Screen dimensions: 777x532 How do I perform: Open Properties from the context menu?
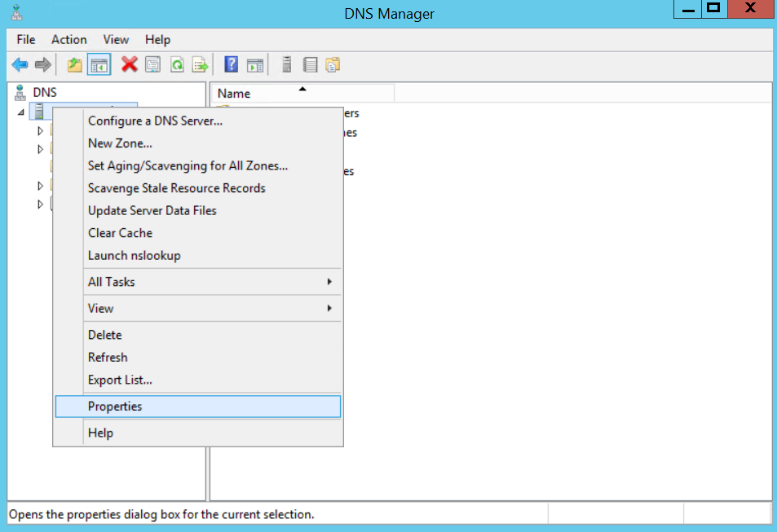coord(198,407)
